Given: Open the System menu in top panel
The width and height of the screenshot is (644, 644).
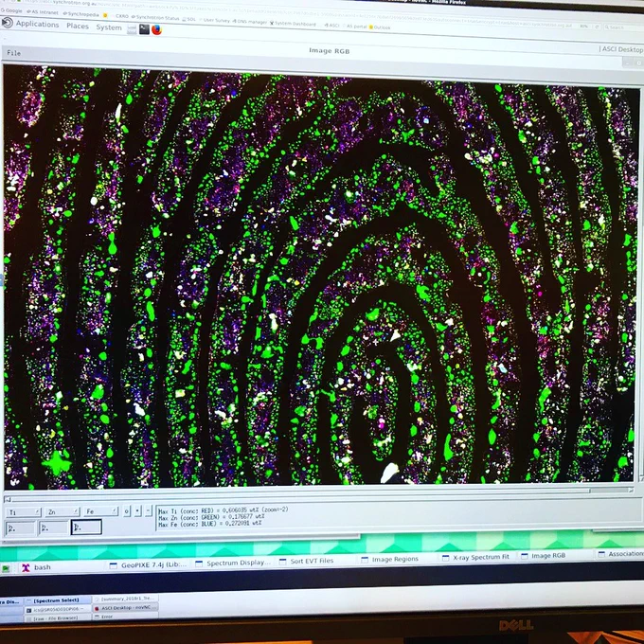Looking at the screenshot, I should point(109,27).
